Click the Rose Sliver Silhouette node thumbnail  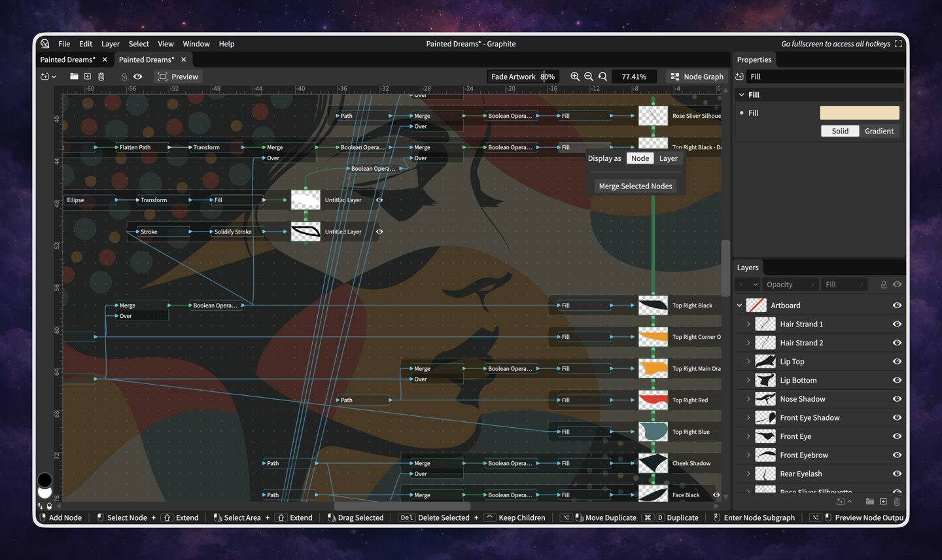[653, 116]
